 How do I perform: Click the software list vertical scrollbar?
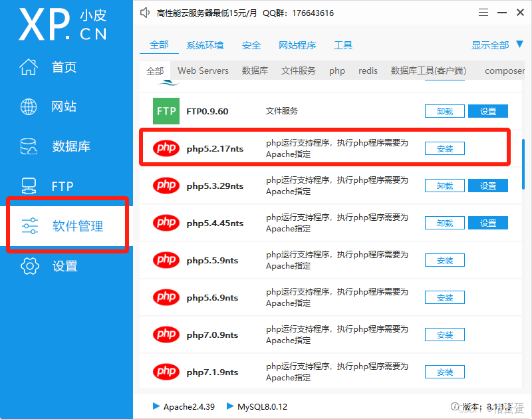[x=523, y=164]
